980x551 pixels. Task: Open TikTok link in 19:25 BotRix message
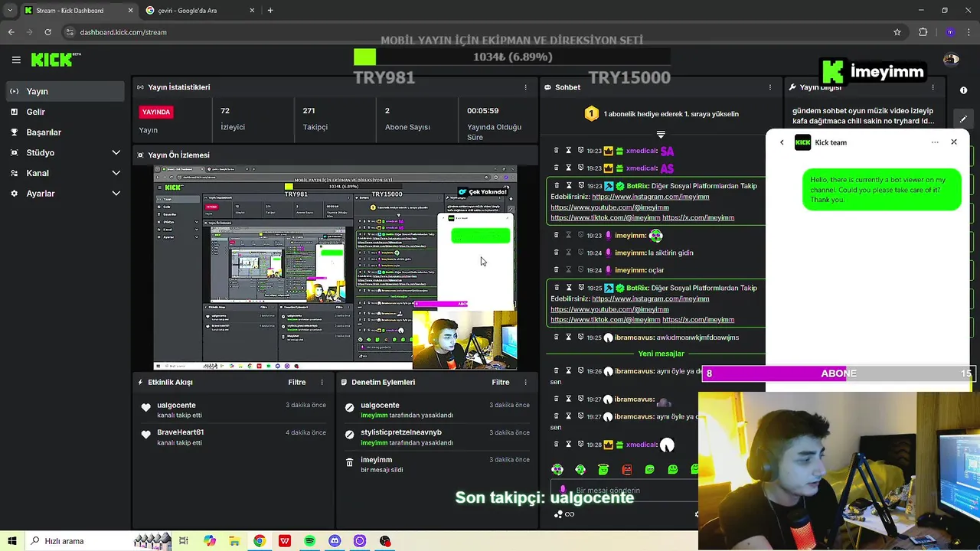pos(605,320)
